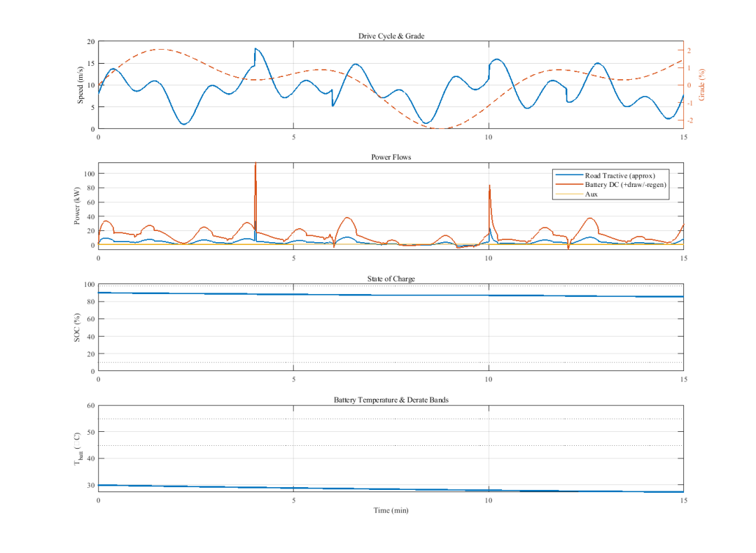Select the T_batt temperature y-axis label
This screenshot has height=553, width=756.
pos(78,449)
